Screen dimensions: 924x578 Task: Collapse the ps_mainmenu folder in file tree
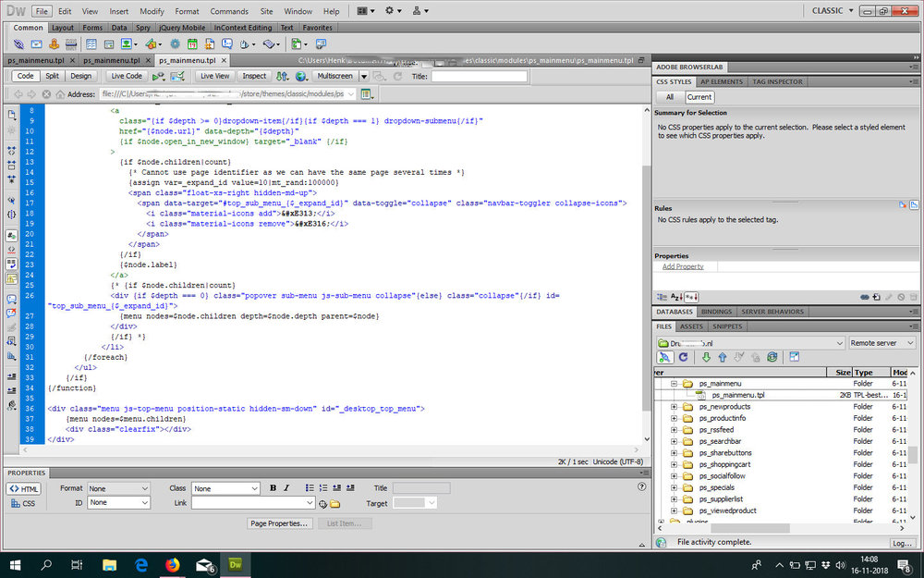pos(675,383)
